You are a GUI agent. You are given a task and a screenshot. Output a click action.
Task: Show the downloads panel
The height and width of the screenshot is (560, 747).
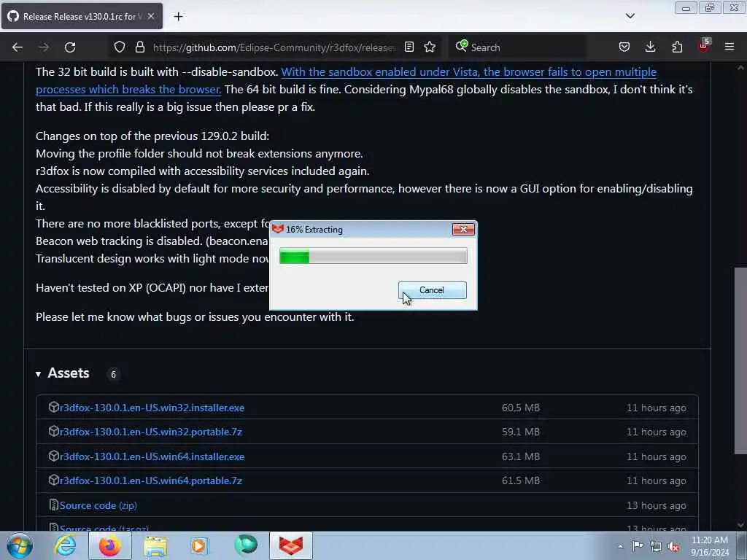650,47
